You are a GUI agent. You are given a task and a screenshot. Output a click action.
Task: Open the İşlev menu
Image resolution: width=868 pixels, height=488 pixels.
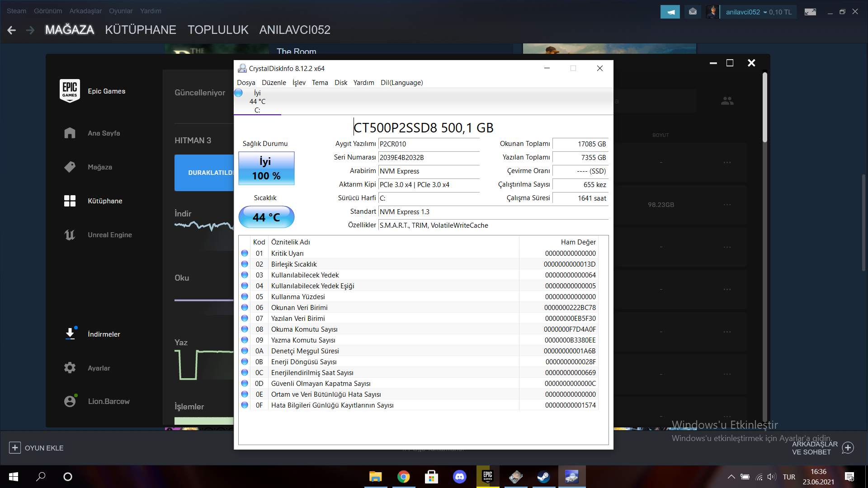pos(299,83)
